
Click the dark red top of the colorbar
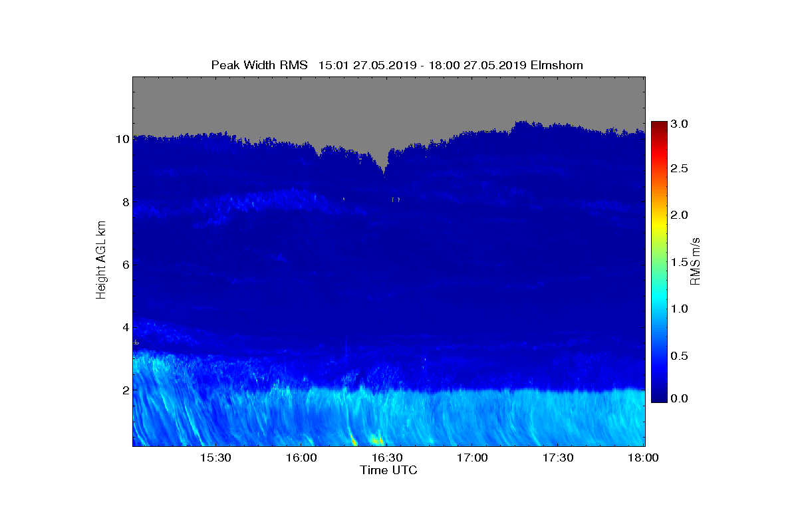point(659,125)
